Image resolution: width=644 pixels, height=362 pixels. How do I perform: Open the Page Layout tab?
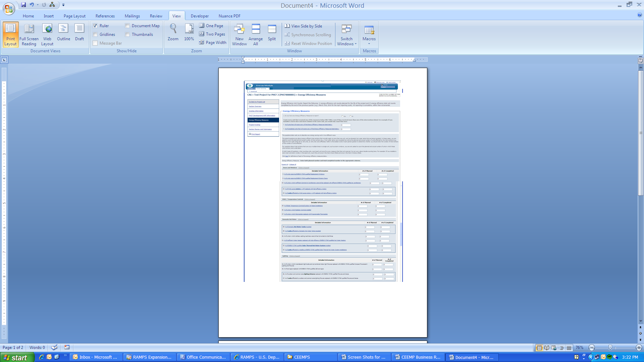point(74,16)
